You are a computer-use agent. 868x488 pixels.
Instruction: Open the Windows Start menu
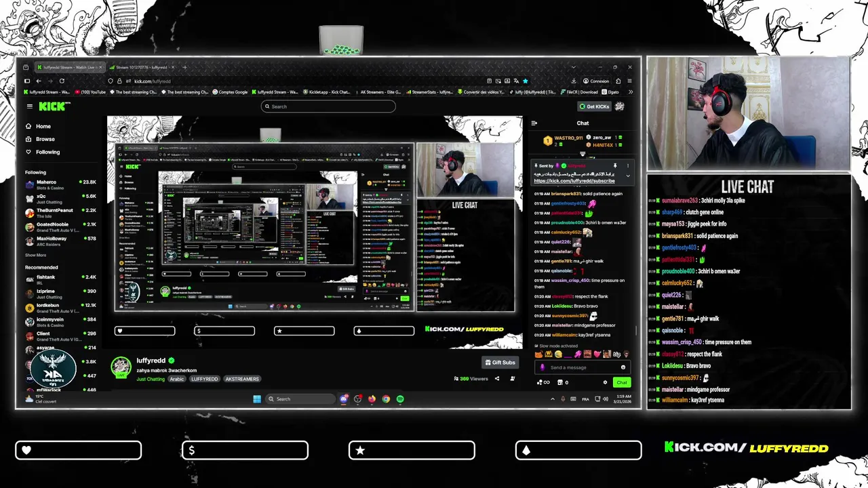tap(257, 399)
